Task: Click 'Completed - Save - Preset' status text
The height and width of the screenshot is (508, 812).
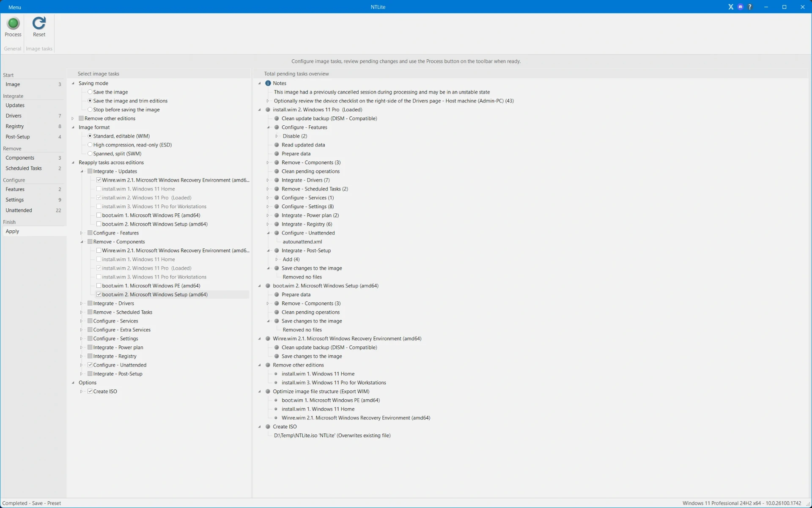Action: 32,503
